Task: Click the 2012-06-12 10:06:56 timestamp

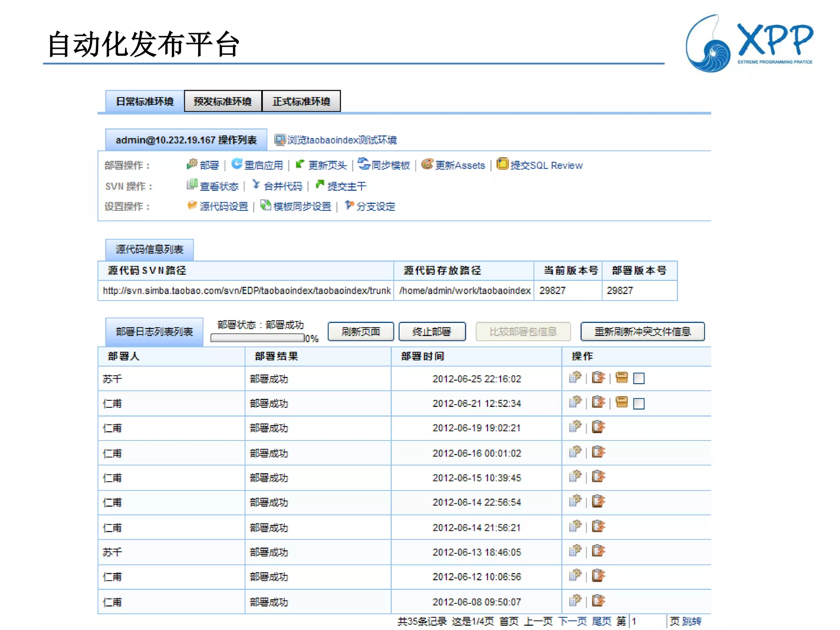Action: tap(477, 577)
